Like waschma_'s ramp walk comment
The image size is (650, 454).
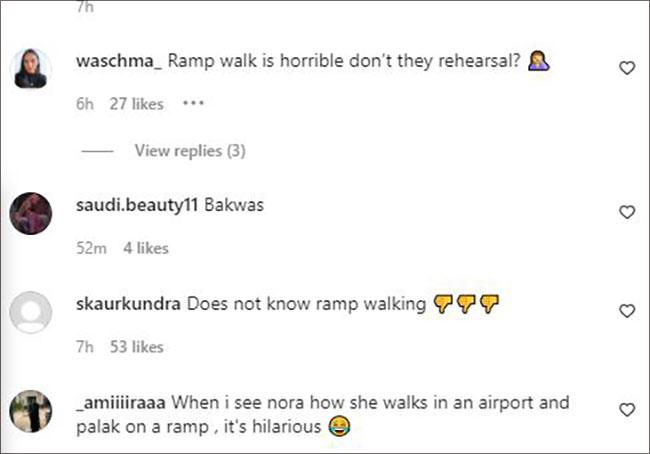[x=627, y=68]
